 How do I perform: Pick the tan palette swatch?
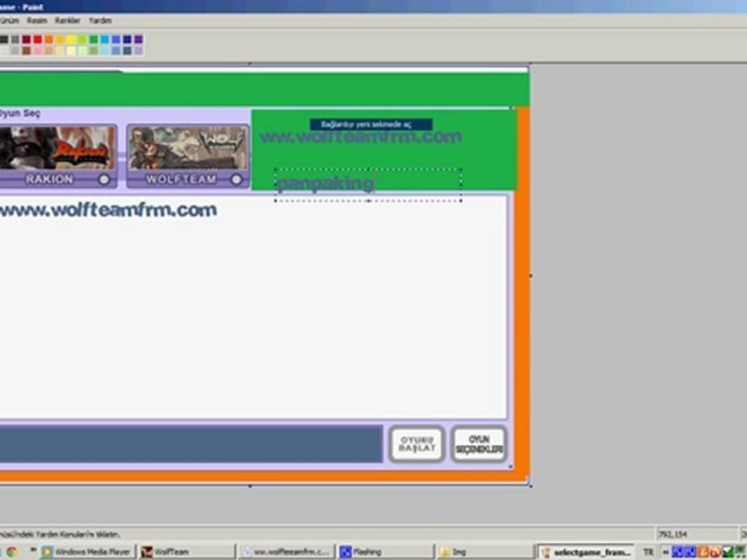(x=48, y=51)
